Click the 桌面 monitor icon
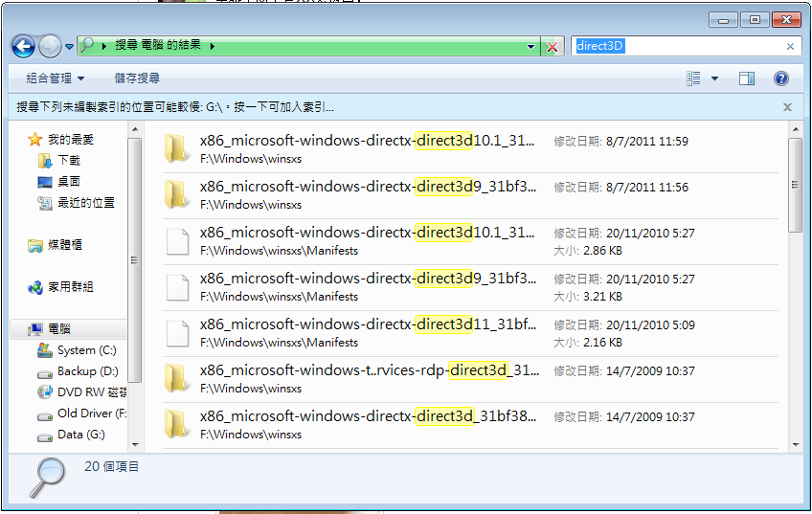The height and width of the screenshot is (514, 812). coord(45,182)
